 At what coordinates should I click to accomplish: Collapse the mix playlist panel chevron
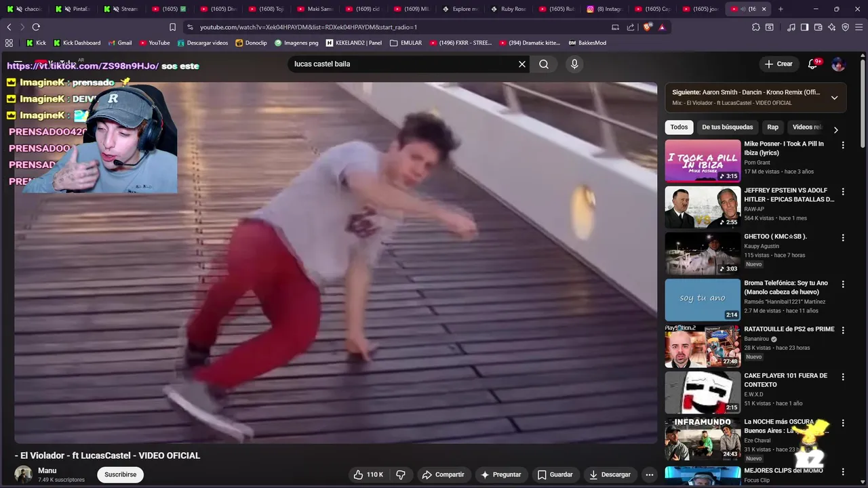835,98
